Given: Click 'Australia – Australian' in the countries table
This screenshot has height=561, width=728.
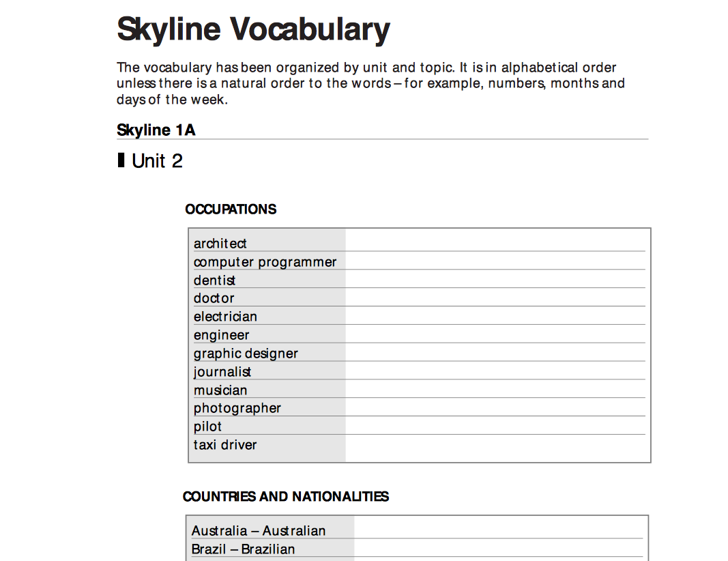Looking at the screenshot, I should coord(259,530).
